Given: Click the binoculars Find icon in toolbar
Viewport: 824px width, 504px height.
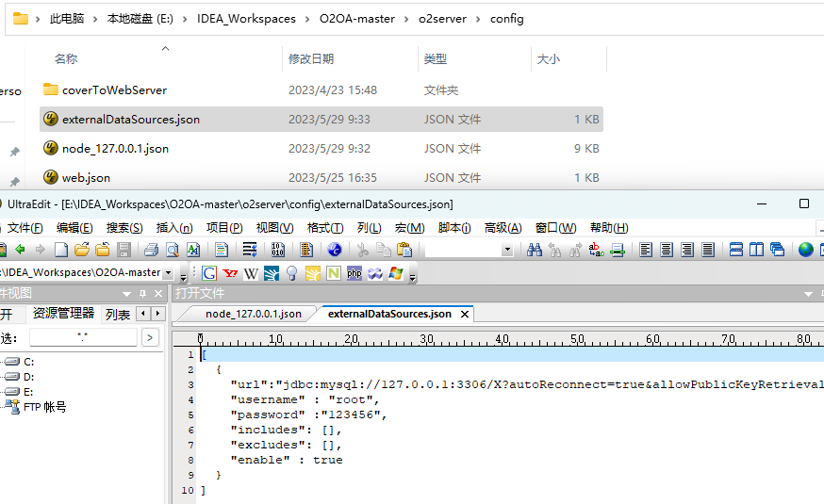Looking at the screenshot, I should (x=535, y=250).
